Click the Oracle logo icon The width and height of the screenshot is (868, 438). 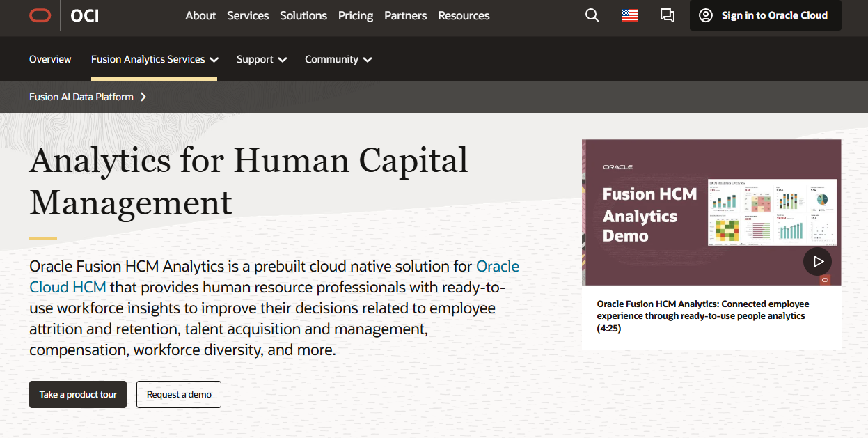tap(40, 15)
